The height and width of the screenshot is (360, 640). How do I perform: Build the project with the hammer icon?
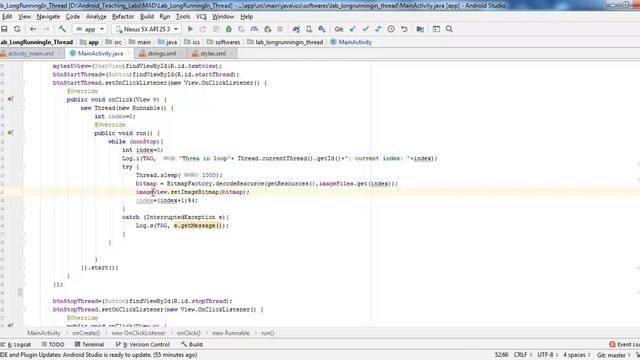click(x=62, y=29)
